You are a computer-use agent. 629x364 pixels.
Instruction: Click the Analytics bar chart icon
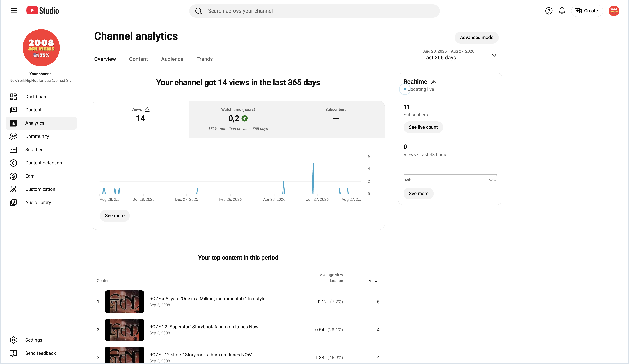pyautogui.click(x=13, y=123)
